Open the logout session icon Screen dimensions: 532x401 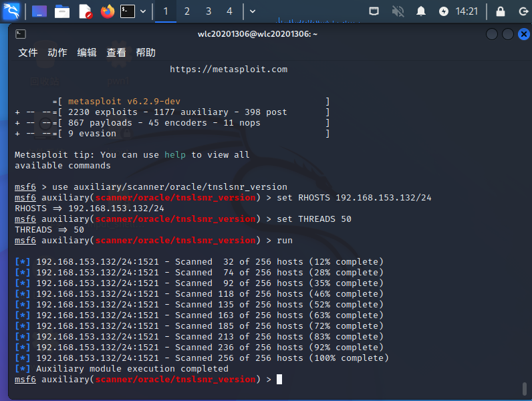pos(524,11)
